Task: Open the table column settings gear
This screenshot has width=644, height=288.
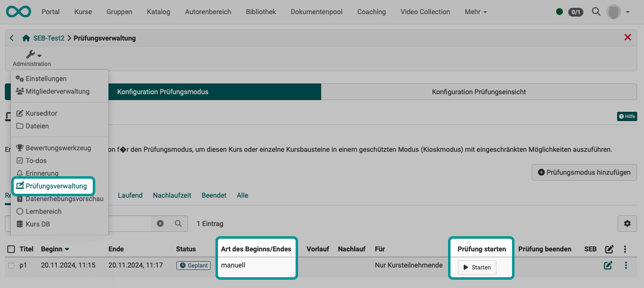Action: (627, 223)
